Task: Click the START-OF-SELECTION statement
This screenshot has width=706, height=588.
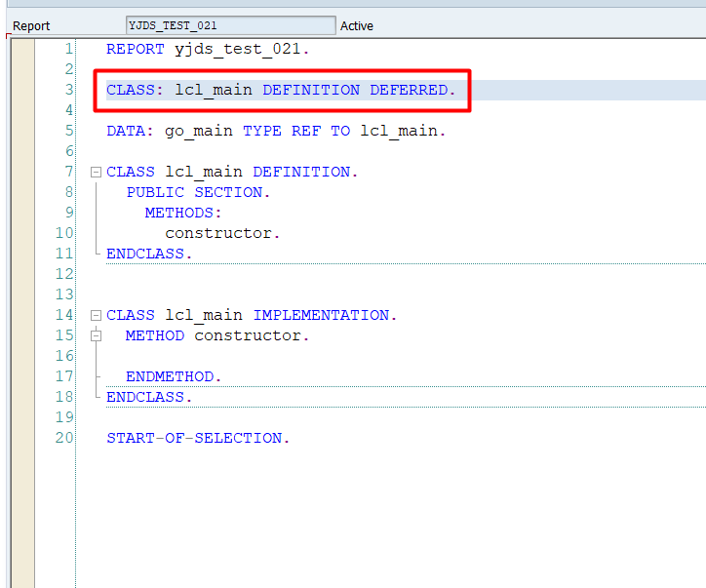Action: click(198, 438)
